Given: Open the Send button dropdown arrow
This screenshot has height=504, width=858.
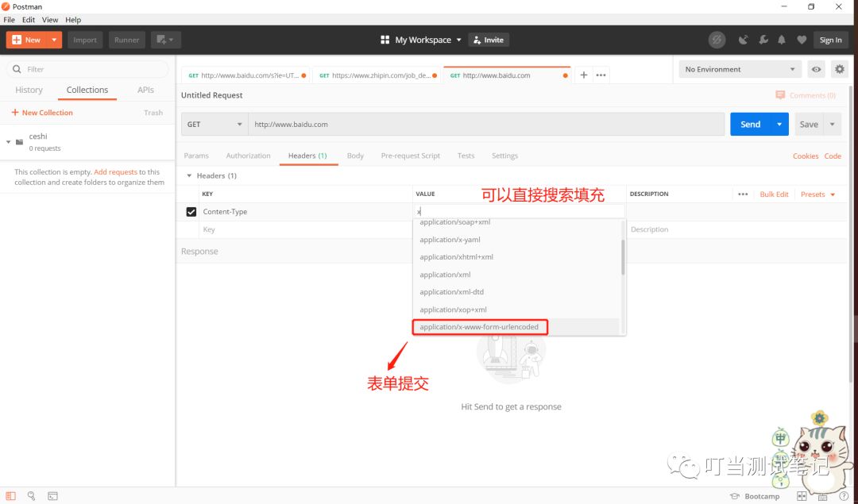Looking at the screenshot, I should point(779,124).
